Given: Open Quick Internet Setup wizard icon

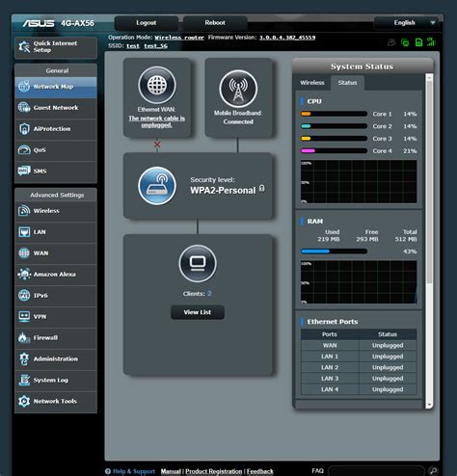Looking at the screenshot, I should click(24, 47).
